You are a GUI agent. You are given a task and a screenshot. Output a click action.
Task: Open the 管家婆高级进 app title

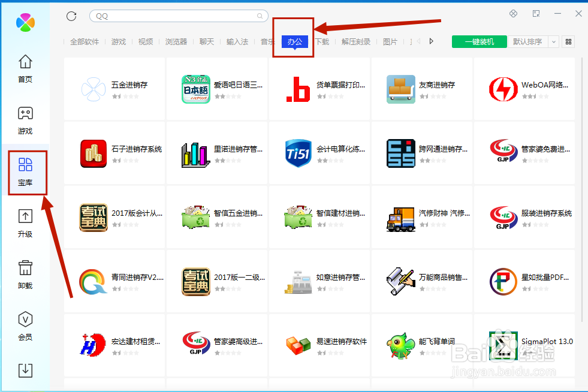pos(238,342)
